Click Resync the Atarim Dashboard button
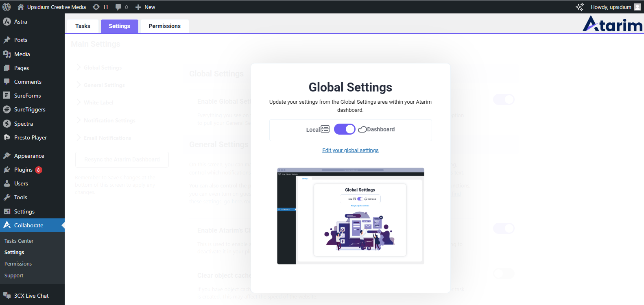The height and width of the screenshot is (305, 644). pos(122,159)
